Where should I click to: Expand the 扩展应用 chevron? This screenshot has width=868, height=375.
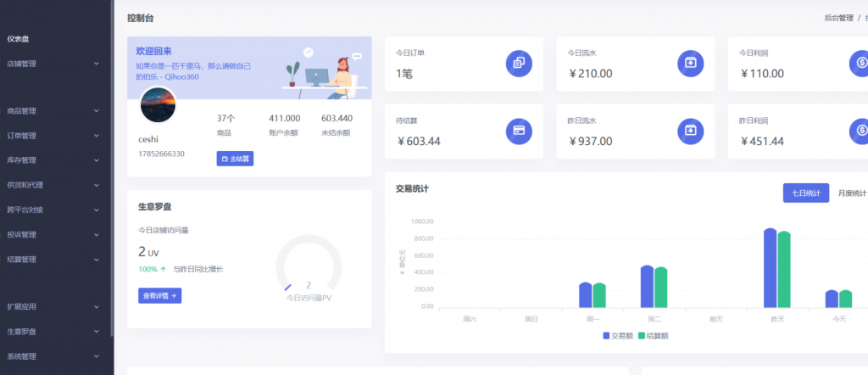[97, 306]
